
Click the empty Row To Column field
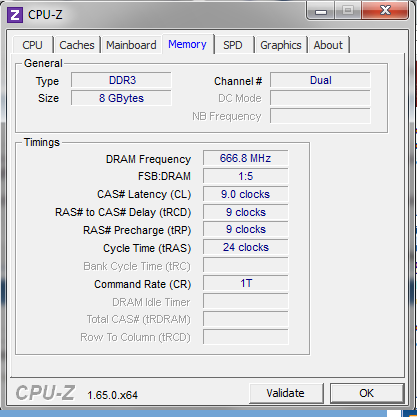click(246, 337)
